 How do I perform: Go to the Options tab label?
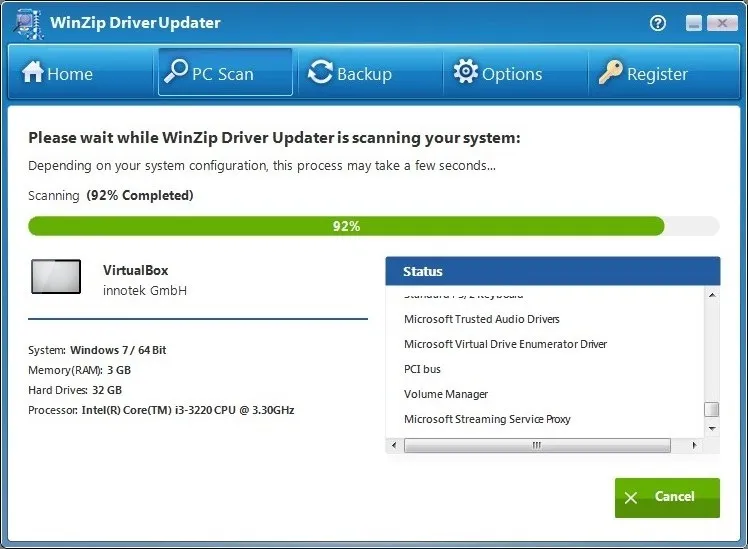[x=512, y=74]
